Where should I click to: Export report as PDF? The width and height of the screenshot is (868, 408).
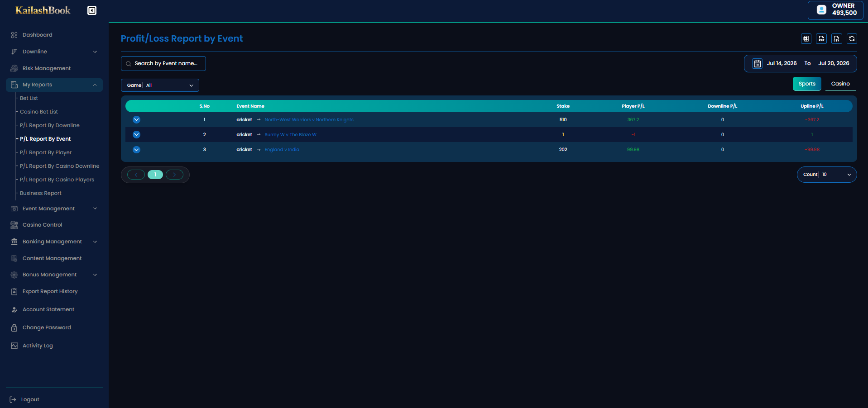(x=821, y=39)
